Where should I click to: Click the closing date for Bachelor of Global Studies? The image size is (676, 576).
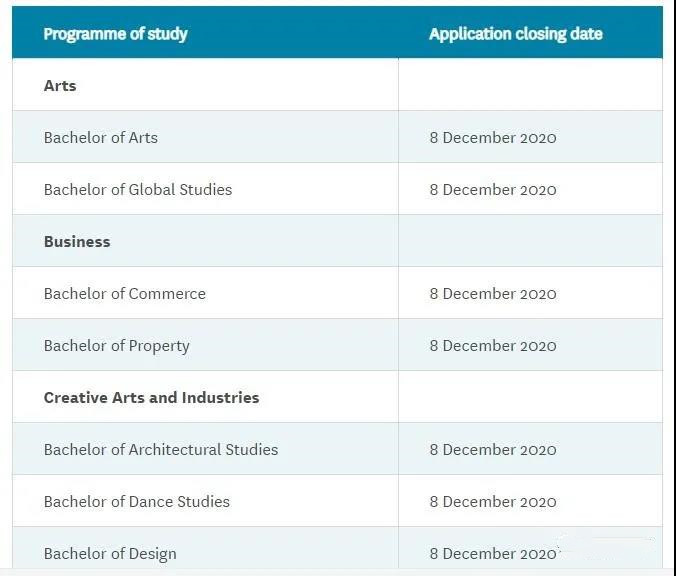493,190
